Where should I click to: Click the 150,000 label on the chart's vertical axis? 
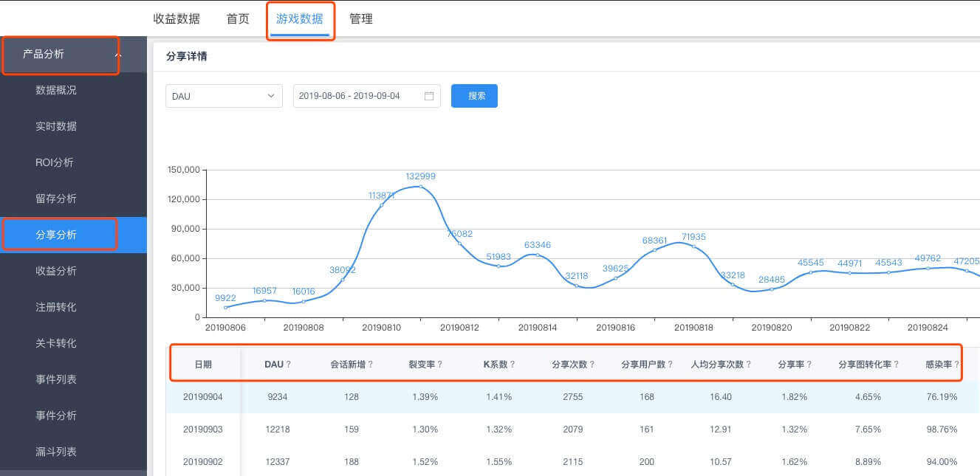(185, 170)
